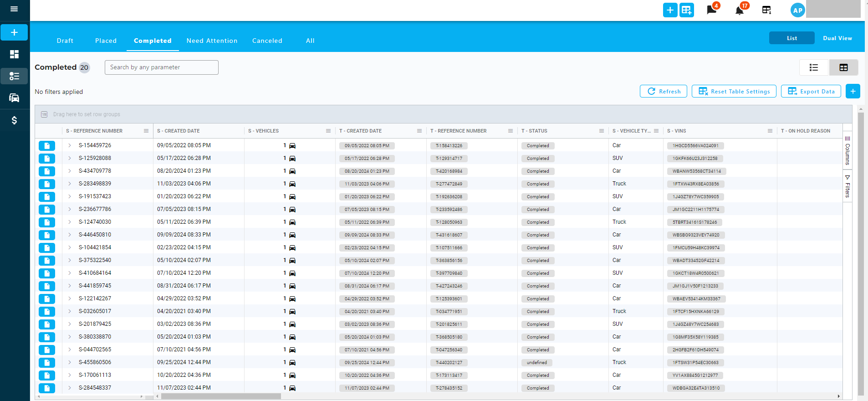The height and width of the screenshot is (401, 868).
Task: Click the top bar add-table icon
Action: coord(687,10)
